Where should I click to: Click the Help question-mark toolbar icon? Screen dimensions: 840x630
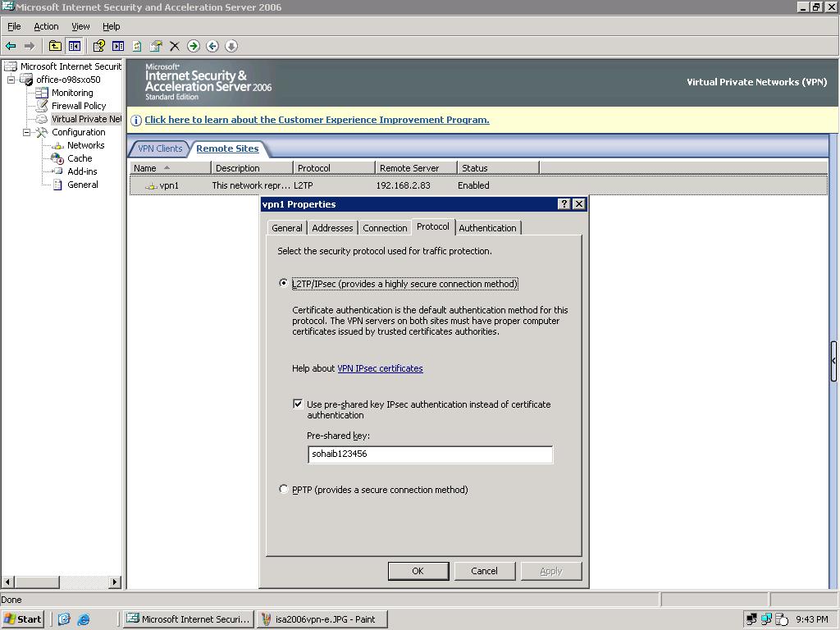tap(98, 46)
